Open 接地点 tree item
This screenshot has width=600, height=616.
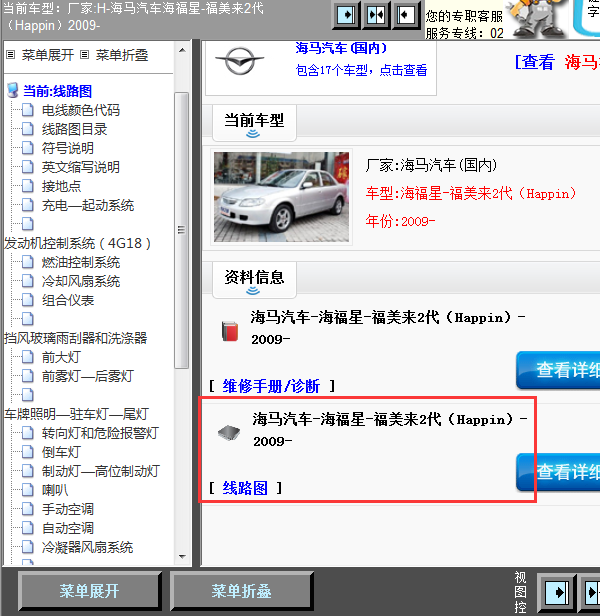click(x=61, y=186)
